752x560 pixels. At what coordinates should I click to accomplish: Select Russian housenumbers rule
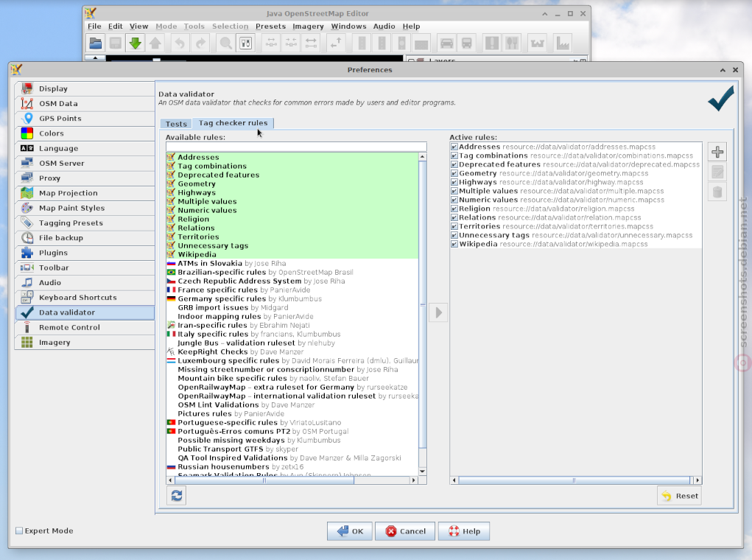(292, 467)
